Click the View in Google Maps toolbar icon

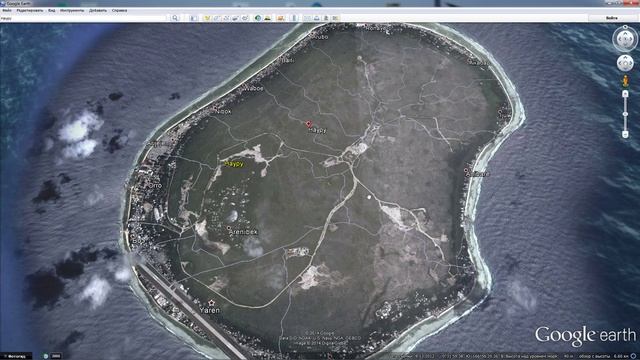pos(336,18)
